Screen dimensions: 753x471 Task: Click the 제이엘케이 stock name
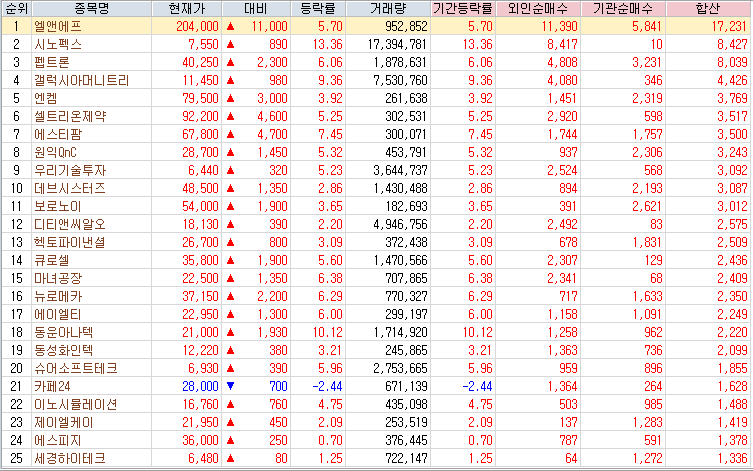[x=64, y=423]
